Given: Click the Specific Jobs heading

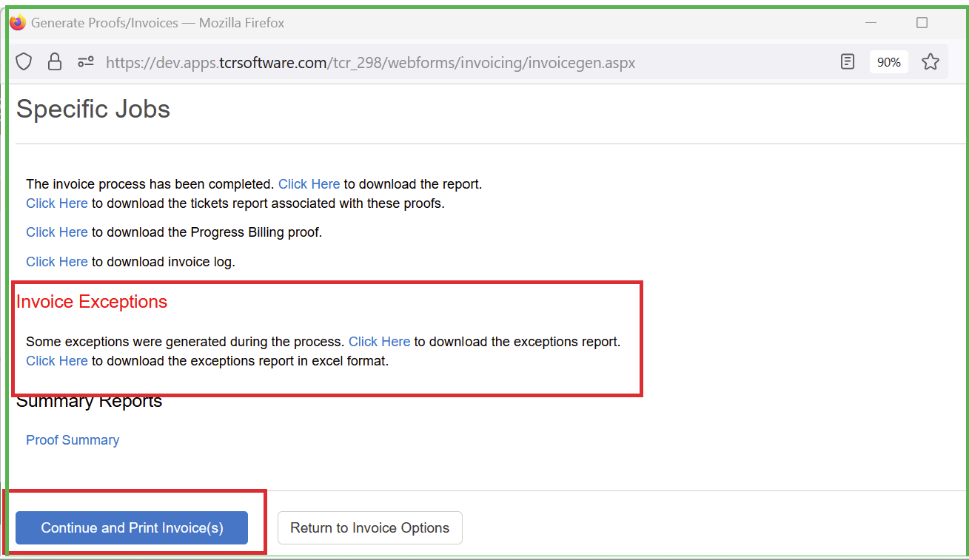Looking at the screenshot, I should point(93,109).
